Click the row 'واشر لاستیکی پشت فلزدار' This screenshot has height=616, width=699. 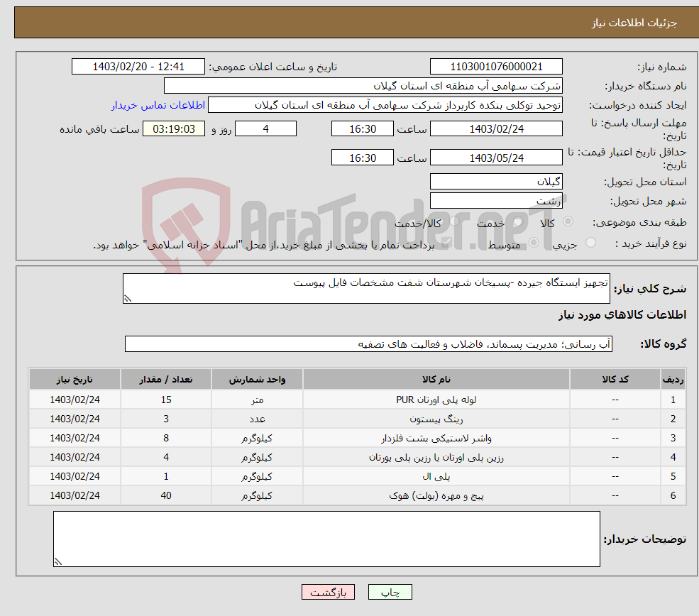point(357,438)
